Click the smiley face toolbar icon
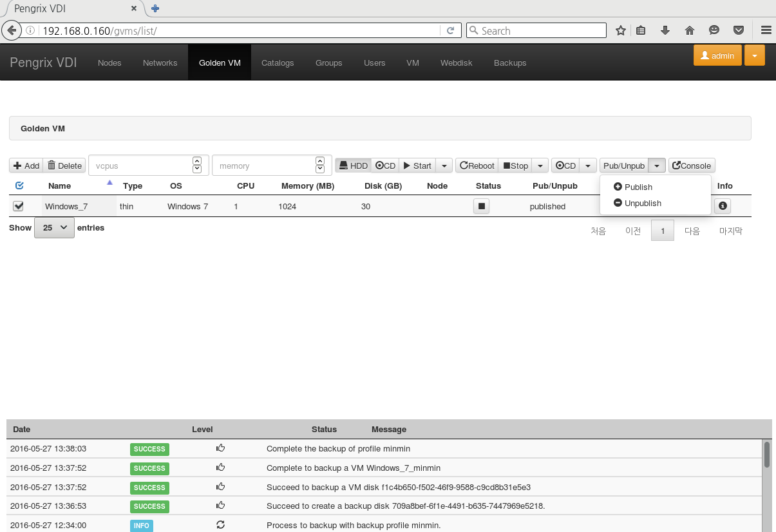The image size is (776, 532). pyautogui.click(x=714, y=30)
